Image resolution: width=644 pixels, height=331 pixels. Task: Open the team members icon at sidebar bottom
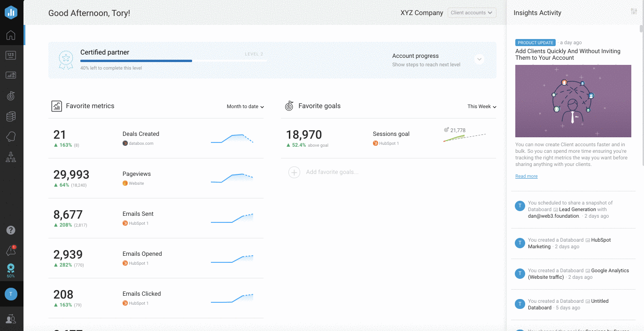click(11, 319)
